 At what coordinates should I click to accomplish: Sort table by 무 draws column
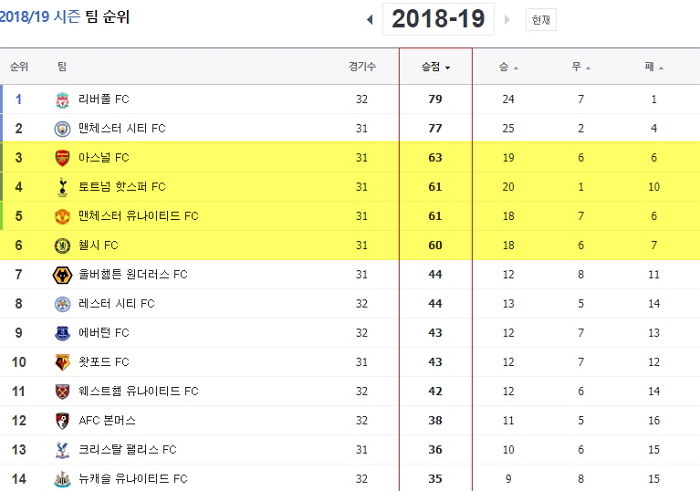(x=581, y=67)
